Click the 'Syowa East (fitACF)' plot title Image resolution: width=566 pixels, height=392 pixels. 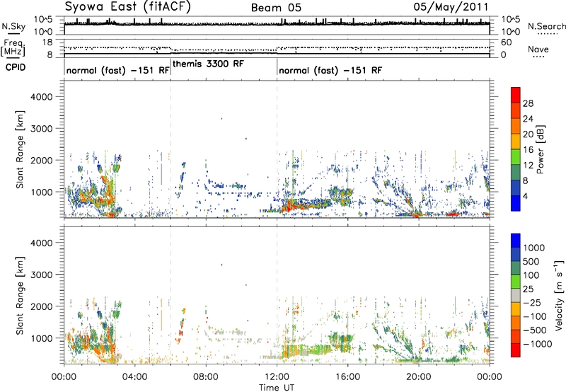[127, 6]
